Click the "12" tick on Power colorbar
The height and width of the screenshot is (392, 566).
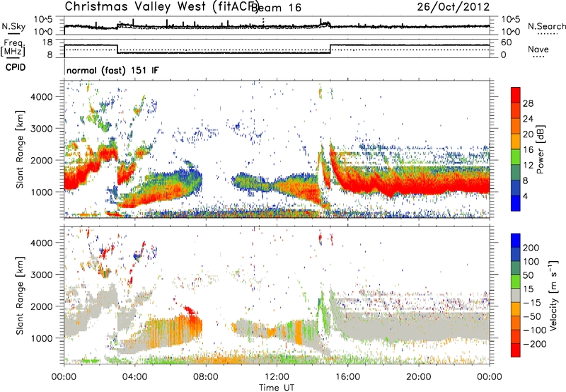[x=528, y=166]
